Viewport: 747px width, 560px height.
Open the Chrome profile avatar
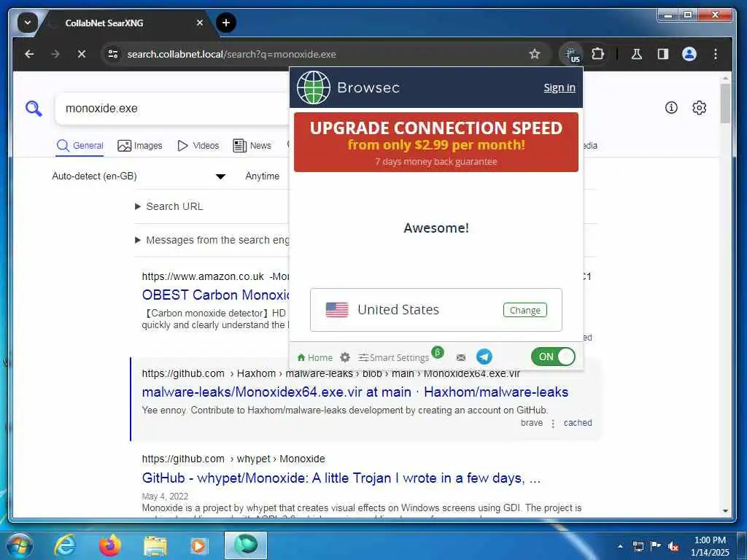pos(689,54)
